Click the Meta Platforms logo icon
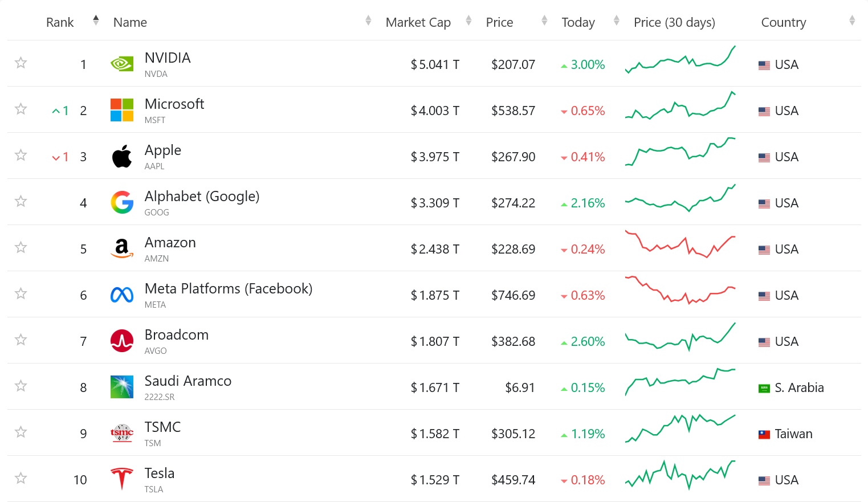This screenshot has width=868, height=502. coord(122,295)
